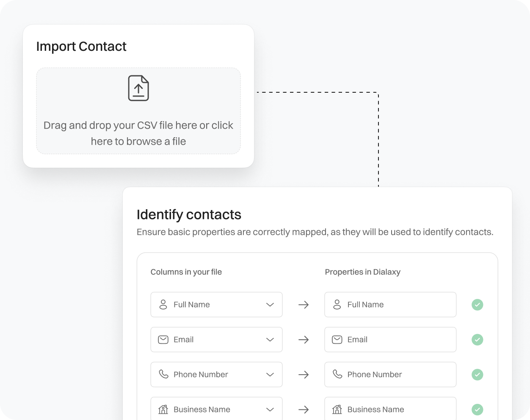
Task: Click the arrow icon beside the Email row
Action: coord(304,340)
